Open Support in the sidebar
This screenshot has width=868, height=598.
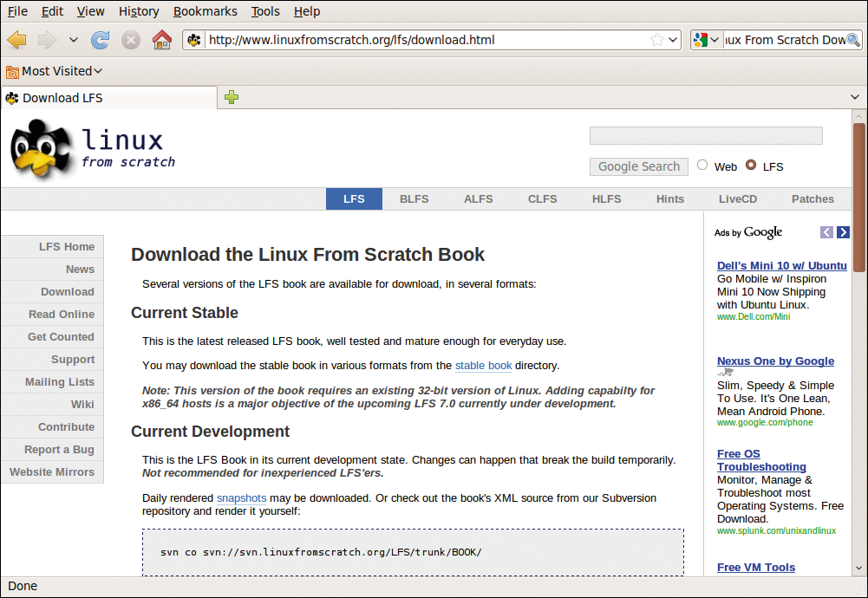53,360
